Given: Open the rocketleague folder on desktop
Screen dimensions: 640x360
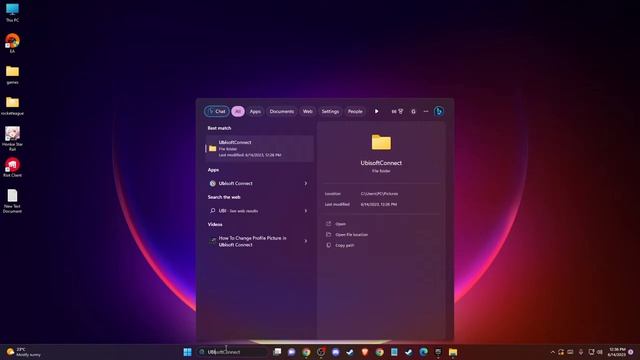Looking at the screenshot, I should (12, 106).
